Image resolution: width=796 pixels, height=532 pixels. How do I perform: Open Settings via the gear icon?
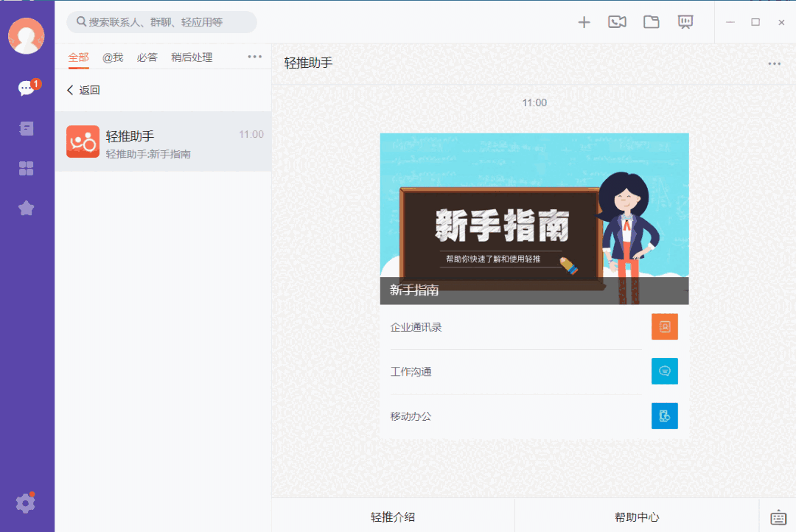click(26, 503)
